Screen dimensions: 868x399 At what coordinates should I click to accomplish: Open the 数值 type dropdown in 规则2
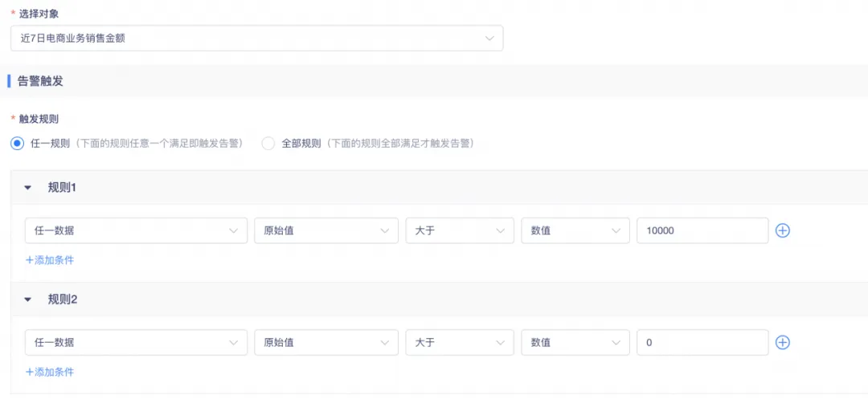click(x=575, y=342)
